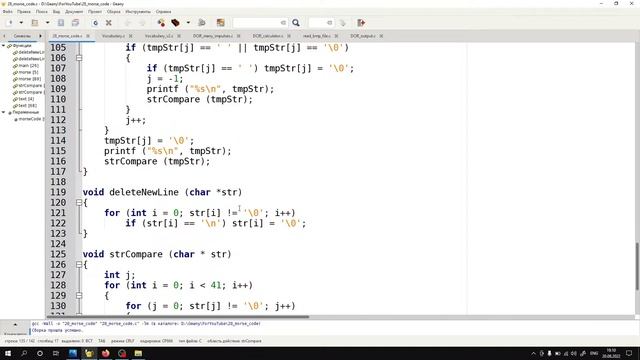Open the Правка menu
Image resolution: width=640 pixels, height=360 pixels.
(24, 12)
